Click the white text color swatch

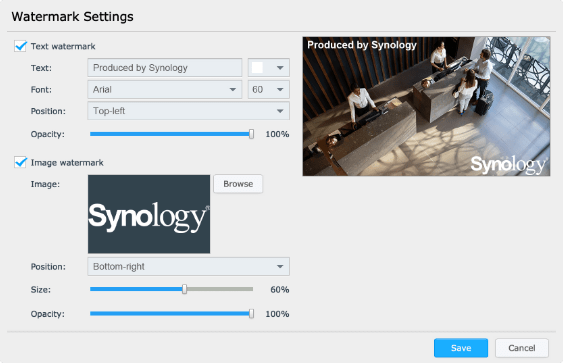click(257, 68)
